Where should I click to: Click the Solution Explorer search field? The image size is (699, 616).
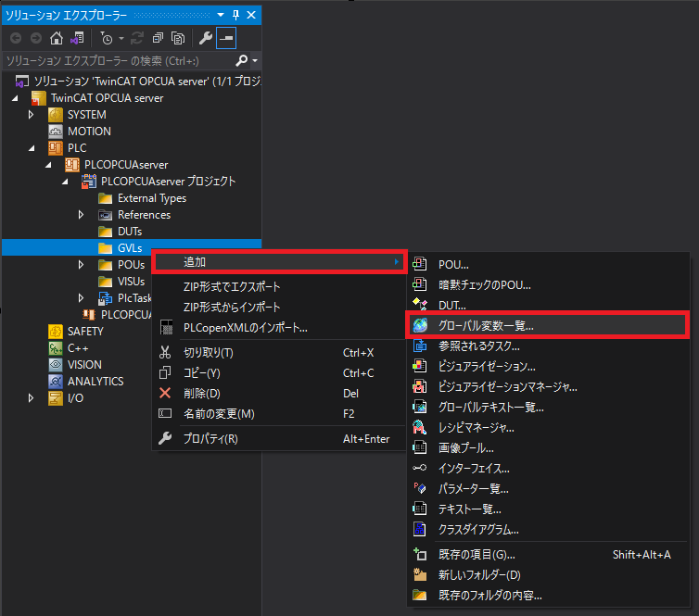click(x=118, y=60)
